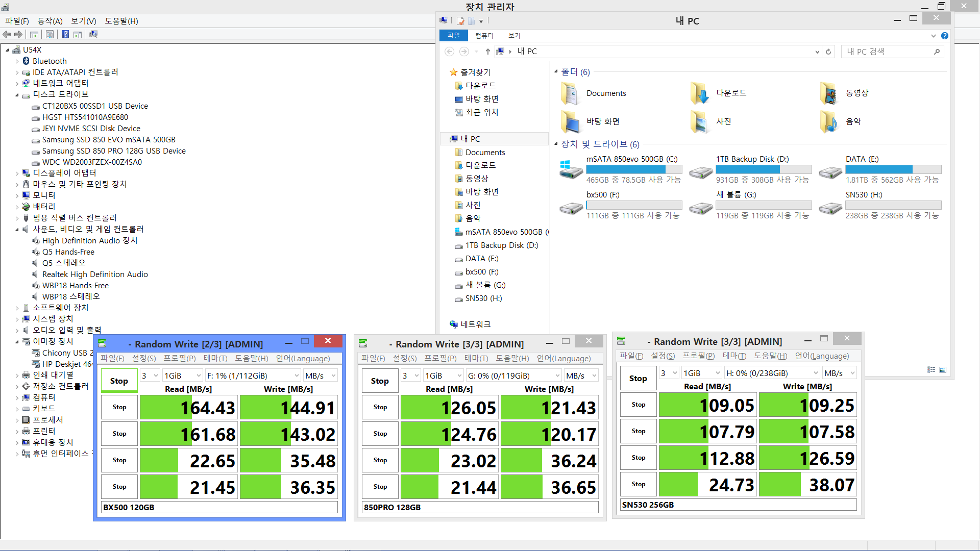This screenshot has width=980, height=551.
Task: Open the 보기(V) menu in Device Manager
Action: pyautogui.click(x=83, y=21)
